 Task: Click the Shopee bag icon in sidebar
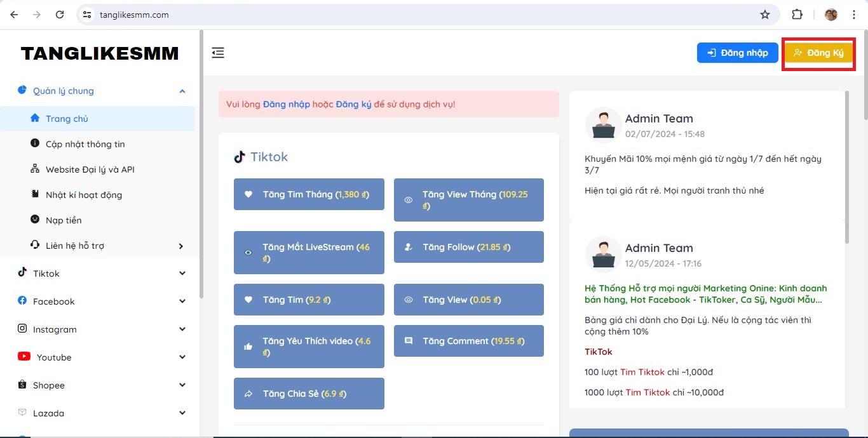pyautogui.click(x=22, y=385)
